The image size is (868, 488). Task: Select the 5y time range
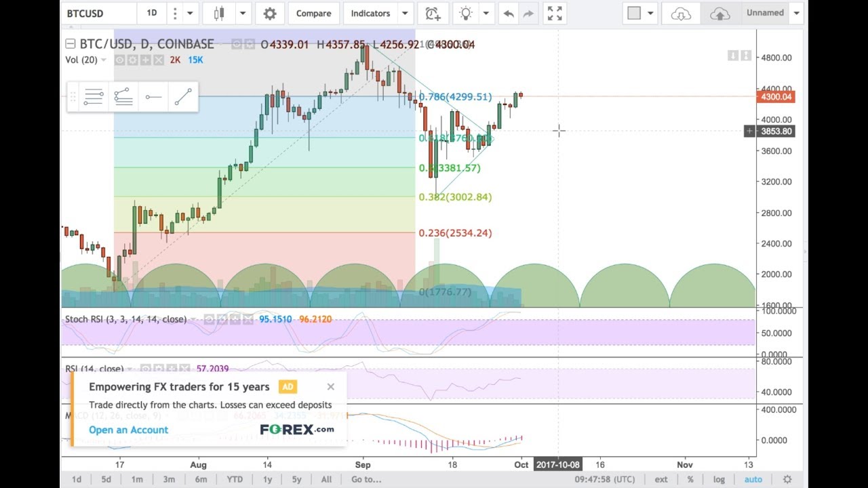[x=296, y=479]
